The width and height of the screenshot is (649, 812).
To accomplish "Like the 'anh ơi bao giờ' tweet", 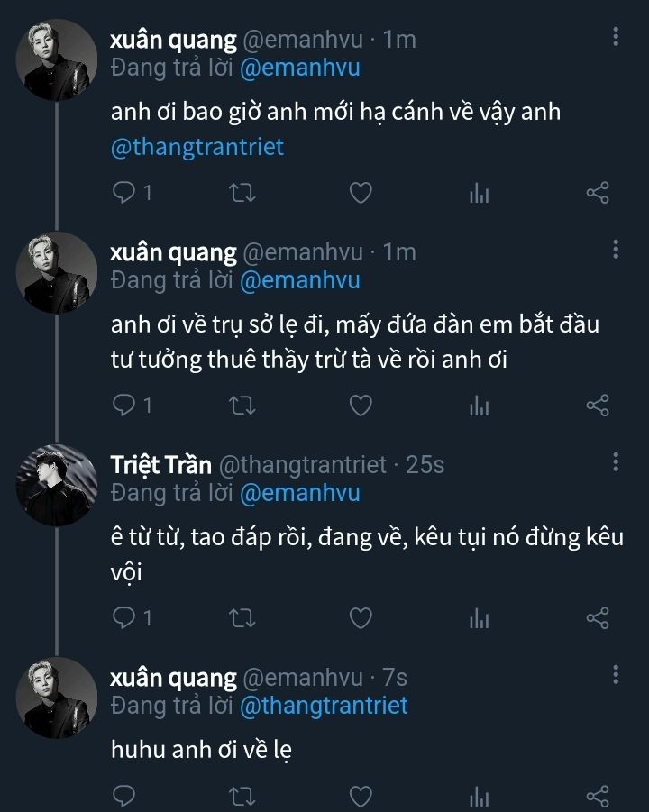I will coord(361,193).
